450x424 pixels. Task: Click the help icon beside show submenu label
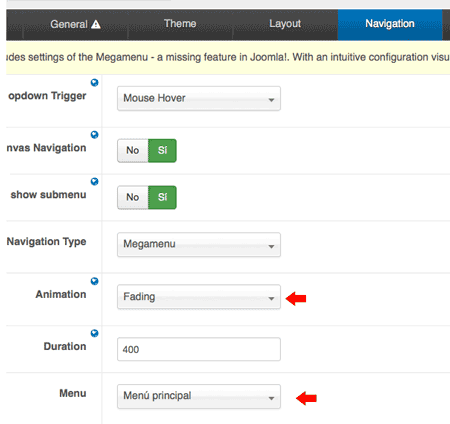tap(95, 181)
